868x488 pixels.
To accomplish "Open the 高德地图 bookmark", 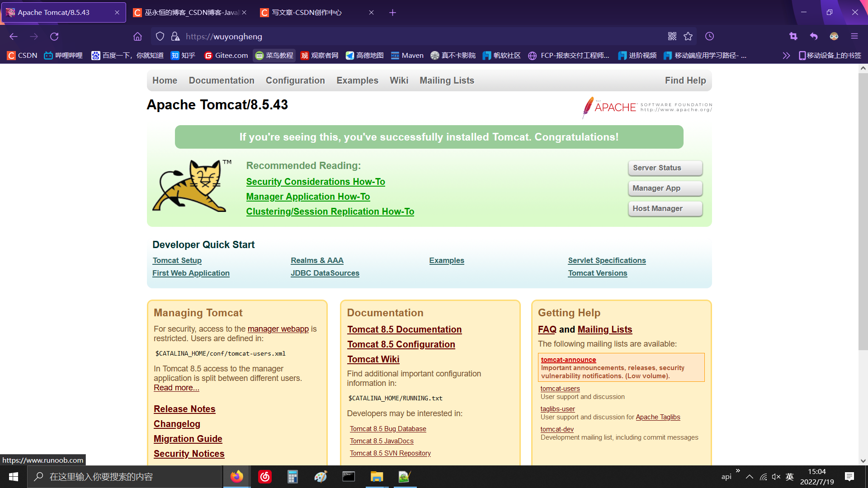I will click(364, 56).
